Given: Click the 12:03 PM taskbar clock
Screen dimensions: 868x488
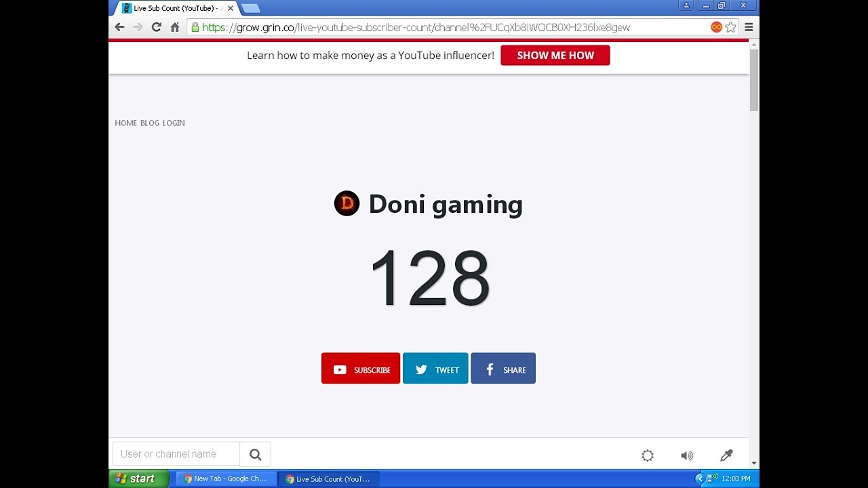Looking at the screenshot, I should click(x=736, y=479).
